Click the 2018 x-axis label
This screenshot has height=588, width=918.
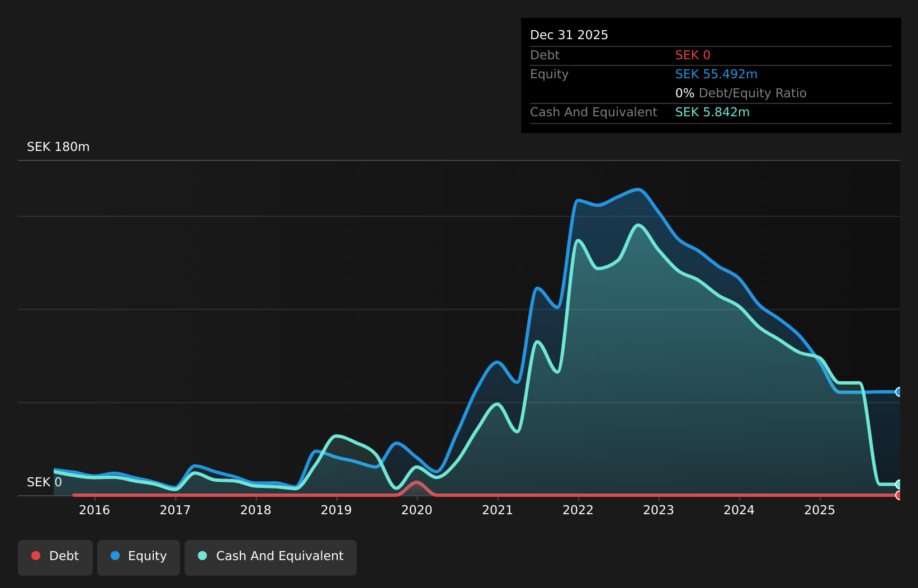tap(255, 510)
